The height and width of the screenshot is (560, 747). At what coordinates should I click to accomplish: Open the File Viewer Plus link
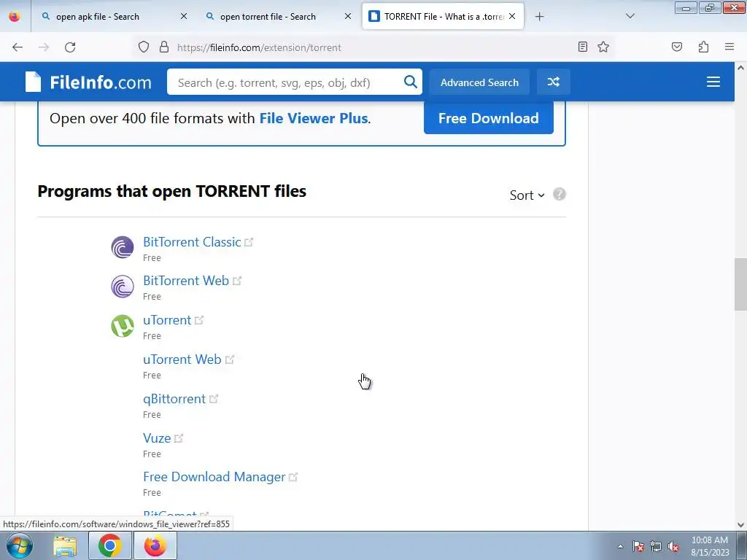(314, 118)
